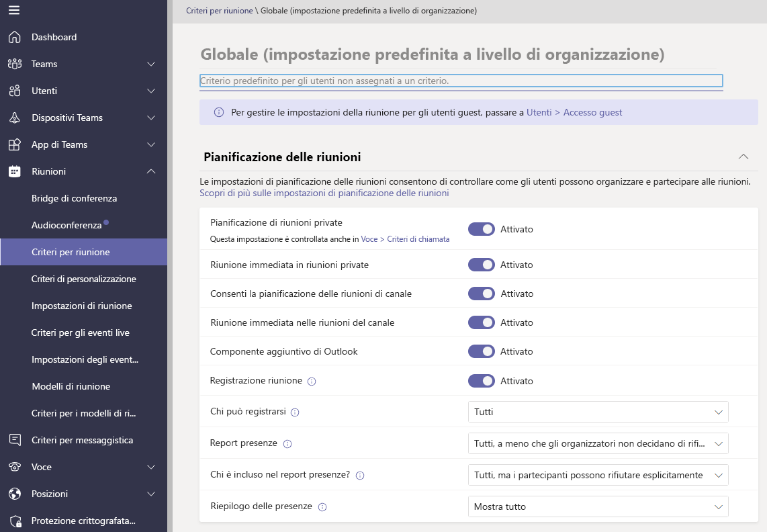
Task: Turn off Componente aggiuntivo di Outlook toggle
Action: click(481, 351)
